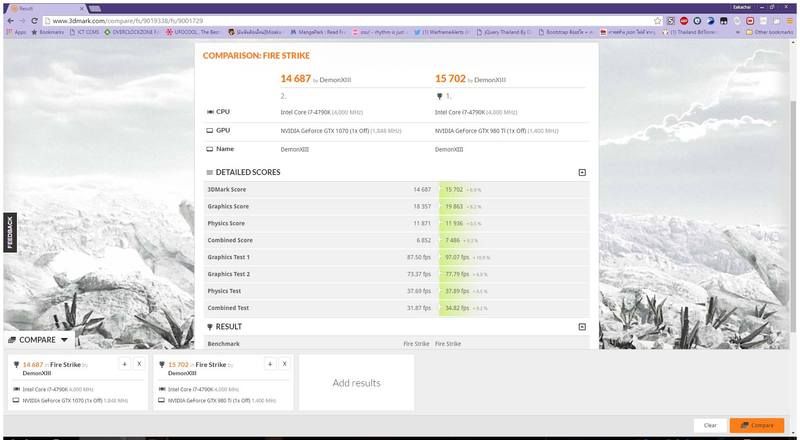Click the Add results placeholder card
Image resolution: width=800 pixels, height=440 pixels.
click(356, 383)
